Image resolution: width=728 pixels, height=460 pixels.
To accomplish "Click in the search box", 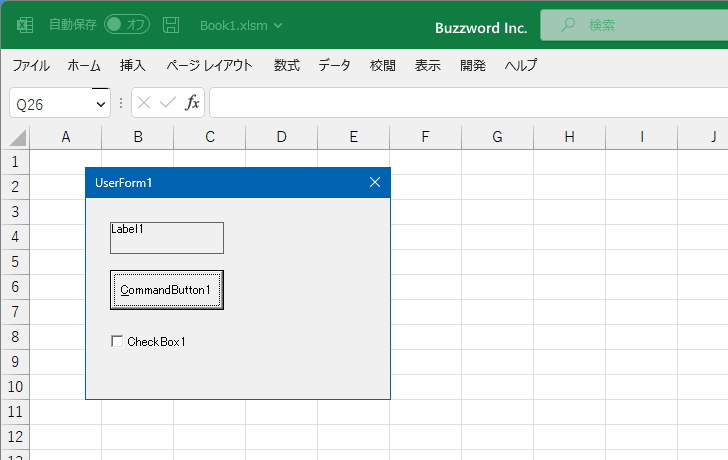I will point(634,25).
